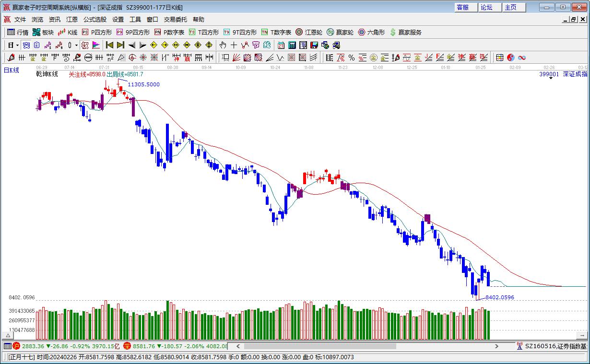Open the 资讯 menu
Image resolution: width=590 pixels, height=364 pixels.
(x=55, y=20)
